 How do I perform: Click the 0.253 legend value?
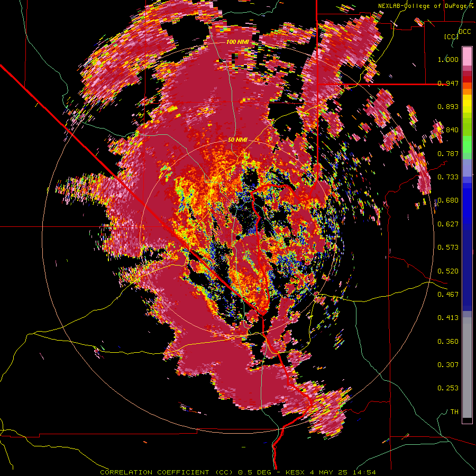click(448, 388)
